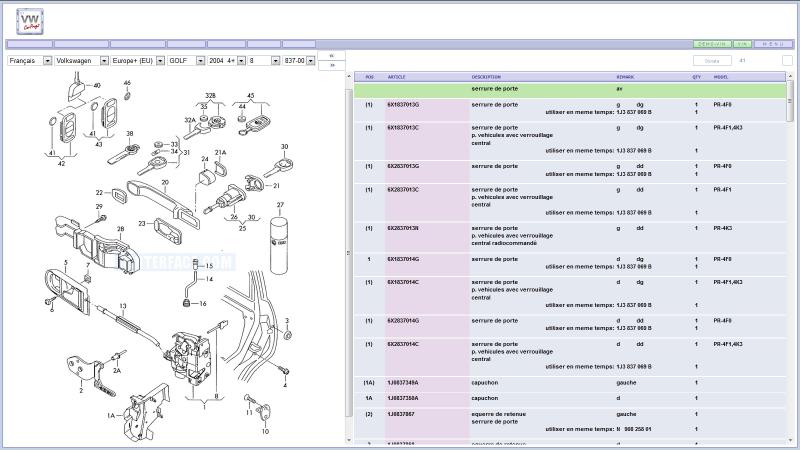Click 'central radiocommandé' description text
The height and width of the screenshot is (450, 800).
click(504, 243)
